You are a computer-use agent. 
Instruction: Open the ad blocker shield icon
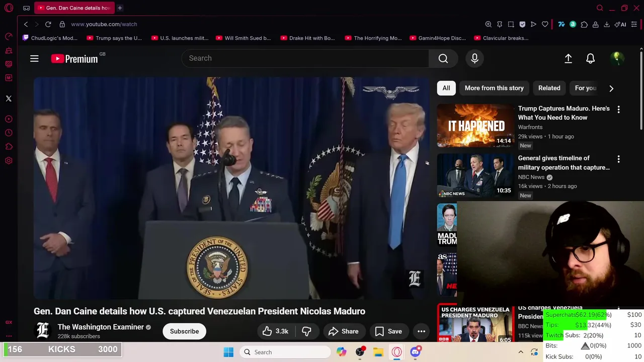pyautogui.click(x=522, y=24)
